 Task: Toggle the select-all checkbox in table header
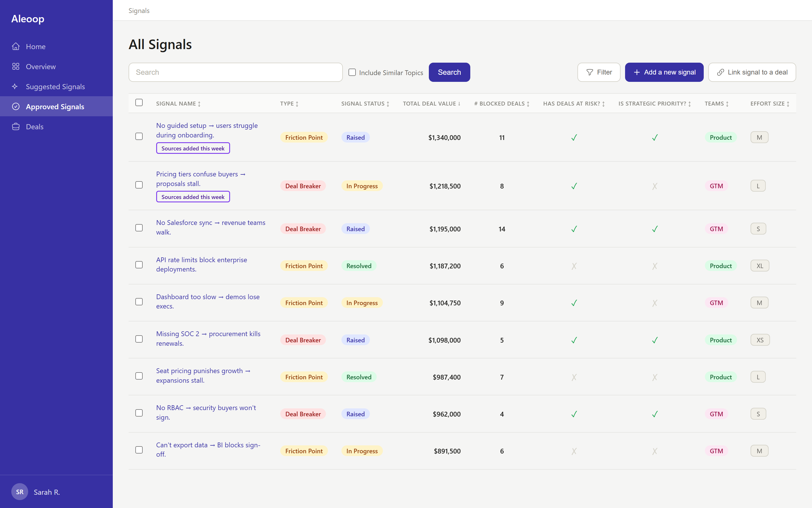pyautogui.click(x=139, y=102)
